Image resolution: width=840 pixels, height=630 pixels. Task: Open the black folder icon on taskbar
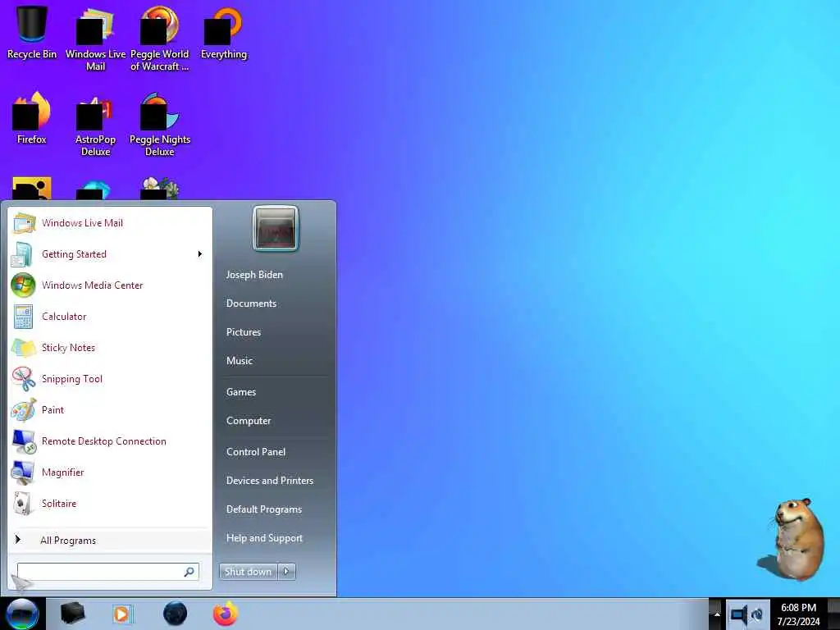coord(72,614)
